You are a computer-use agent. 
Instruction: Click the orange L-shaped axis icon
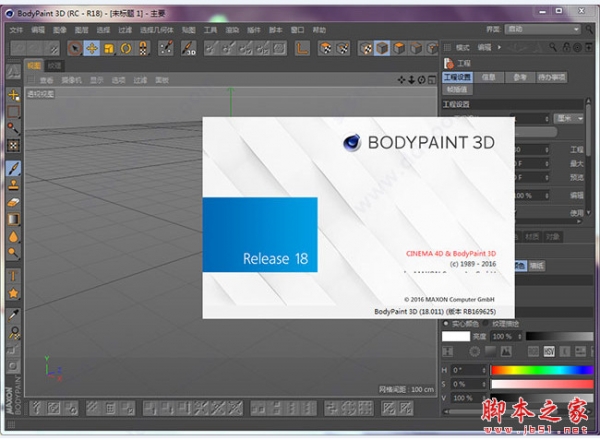tap(302, 49)
